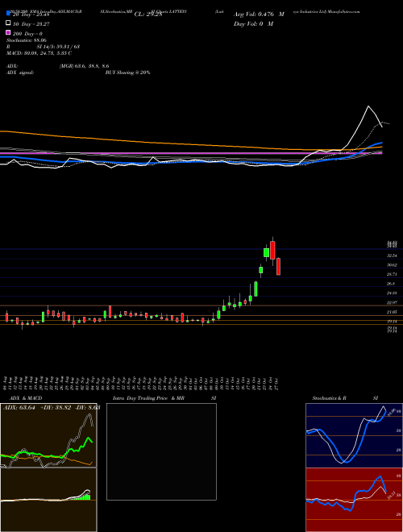Click the 'ADX signal:' label
403x532 pixels.
[x=20, y=73]
